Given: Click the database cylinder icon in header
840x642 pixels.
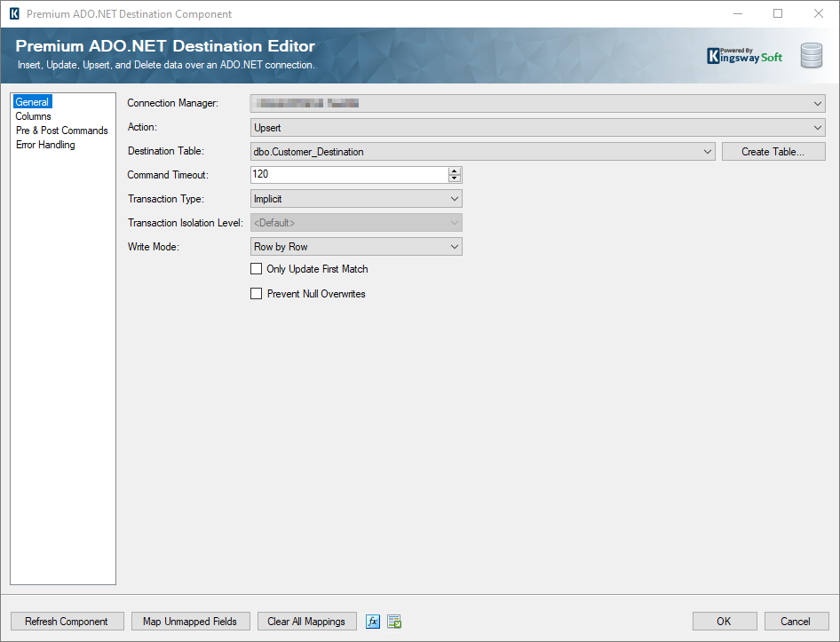Looking at the screenshot, I should point(811,56).
